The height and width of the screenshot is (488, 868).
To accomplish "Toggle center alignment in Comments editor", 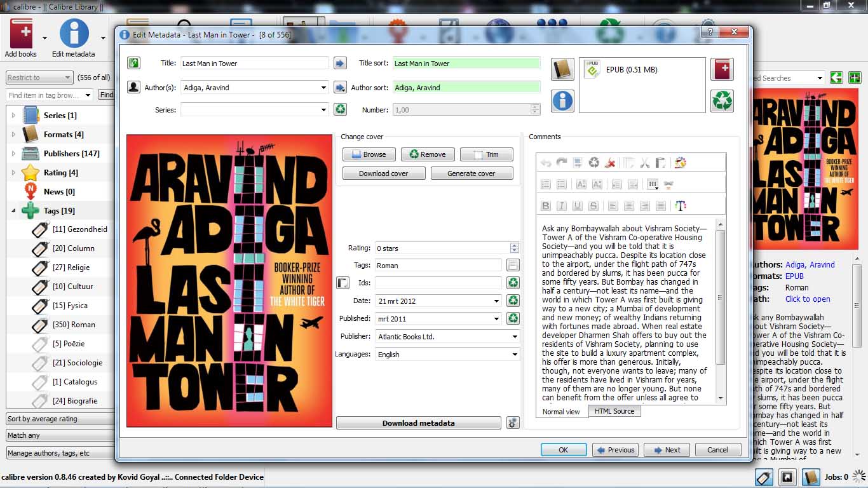I will click(628, 205).
